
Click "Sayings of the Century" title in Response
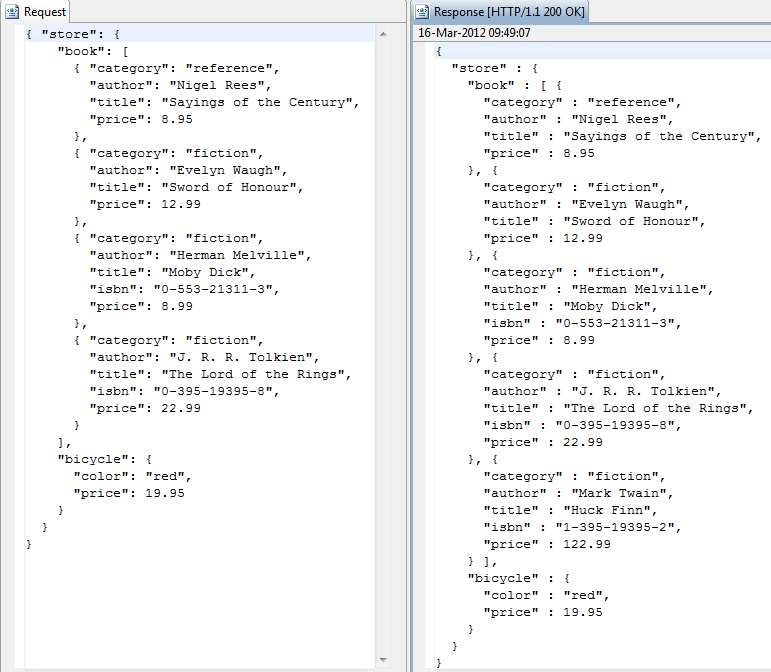(x=623, y=136)
